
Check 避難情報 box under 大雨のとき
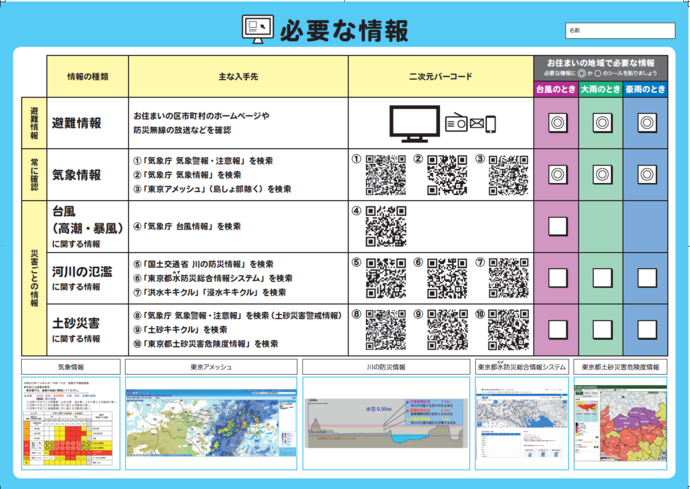602,123
